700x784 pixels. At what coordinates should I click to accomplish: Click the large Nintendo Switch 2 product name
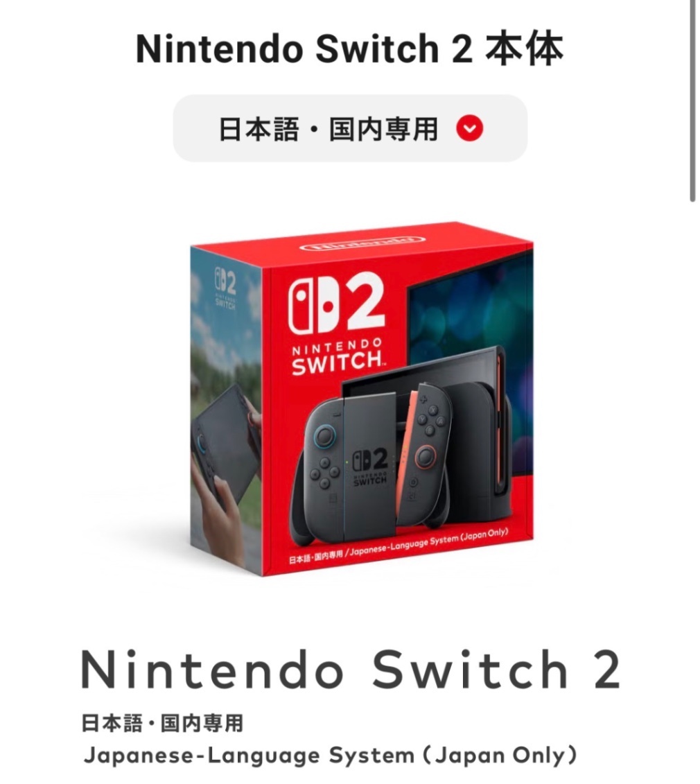click(x=351, y=670)
